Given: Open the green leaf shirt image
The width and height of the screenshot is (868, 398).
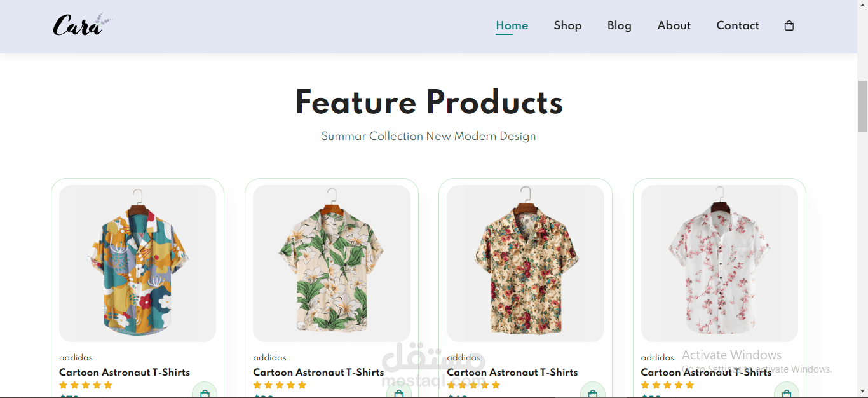Looking at the screenshot, I should pos(332,263).
